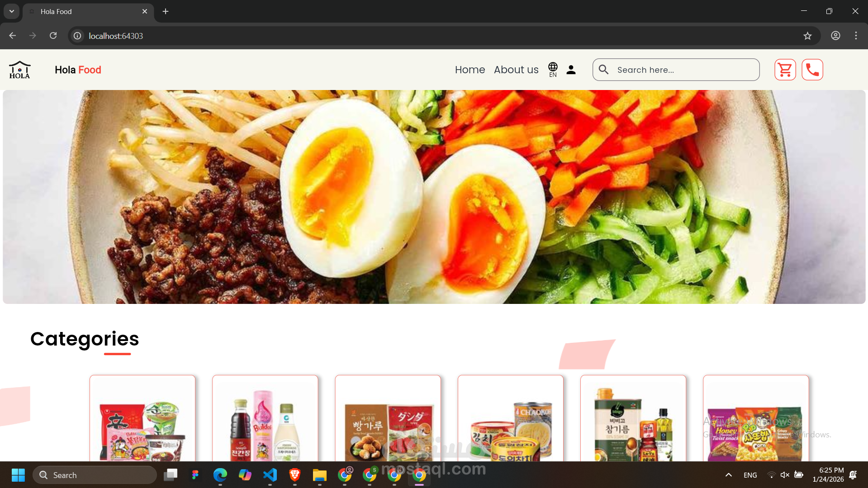Screen dimensions: 868x488
Task: Click the Hola Food brand title
Action: pyautogui.click(x=78, y=70)
